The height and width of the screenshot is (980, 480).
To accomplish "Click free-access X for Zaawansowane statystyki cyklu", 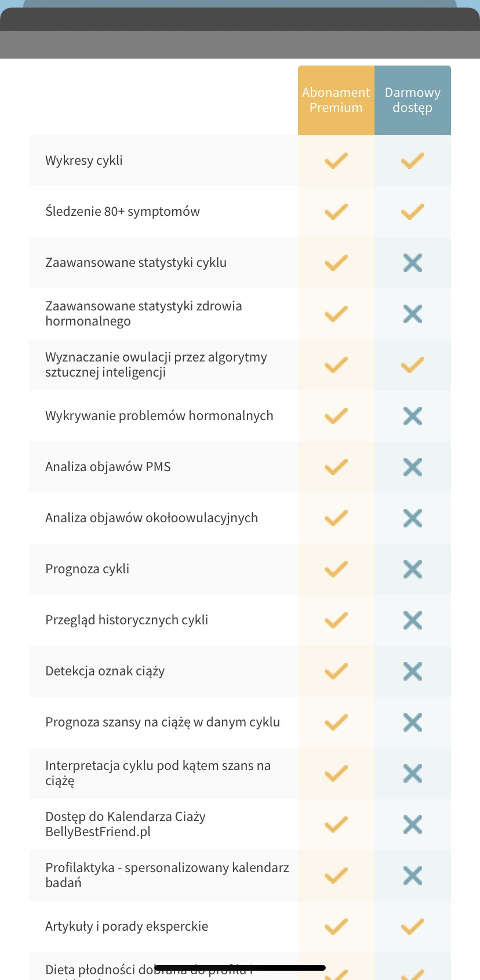I will (413, 263).
